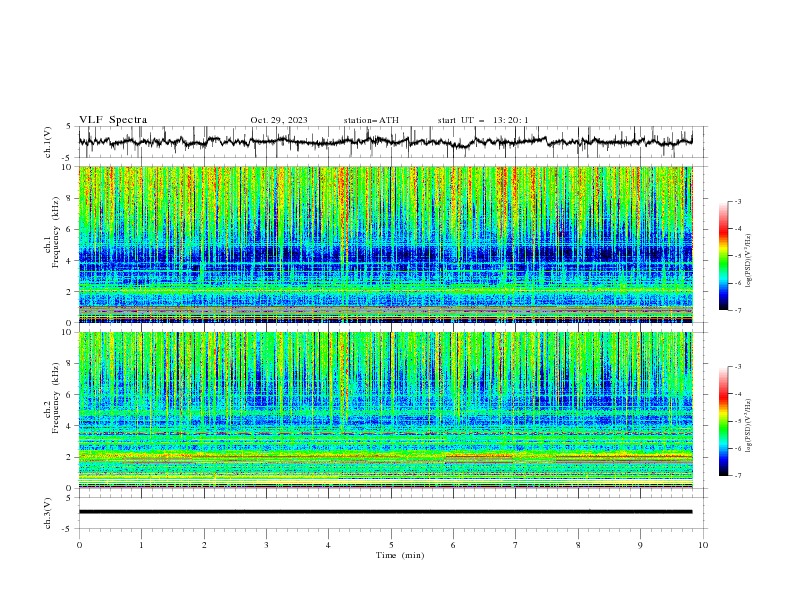Image resolution: width=792 pixels, height=612 pixels.
Task: Click the 'ch.1(V)' waveform axis label
Action: pyautogui.click(x=47, y=142)
